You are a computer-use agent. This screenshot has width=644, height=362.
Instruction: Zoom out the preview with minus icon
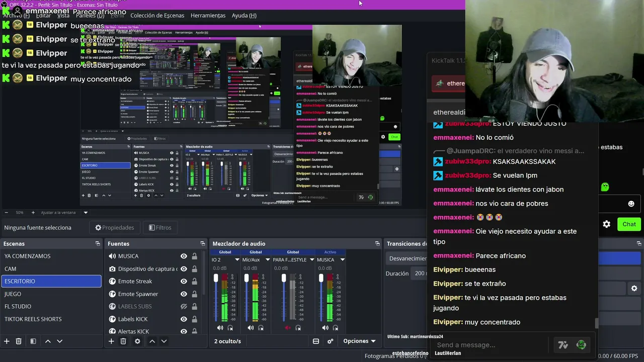6,213
